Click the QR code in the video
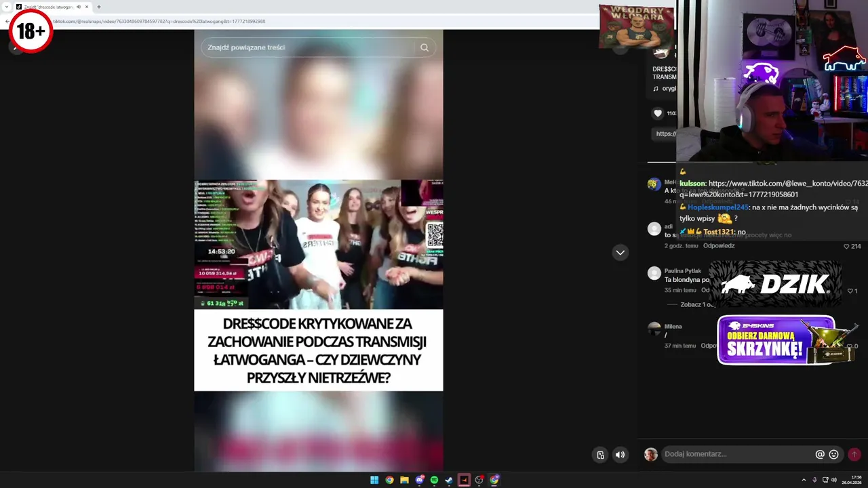The image size is (868, 488). (435, 235)
